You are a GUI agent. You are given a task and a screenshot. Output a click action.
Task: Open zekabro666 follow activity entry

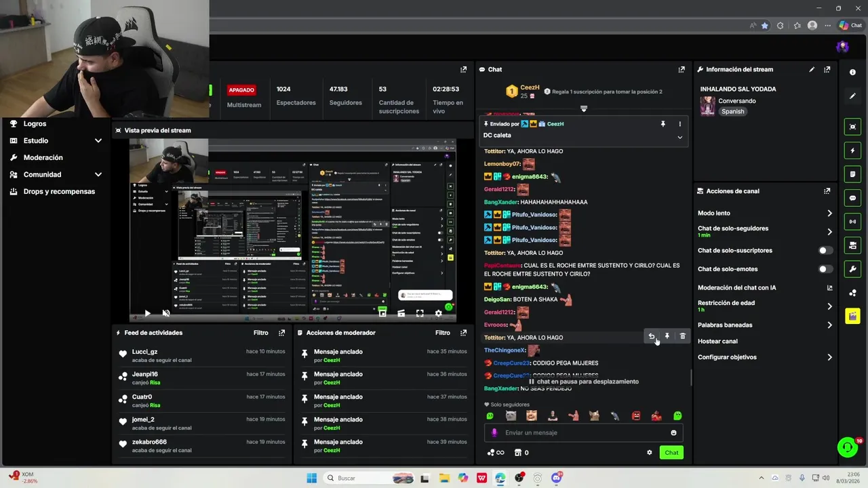tap(202, 446)
